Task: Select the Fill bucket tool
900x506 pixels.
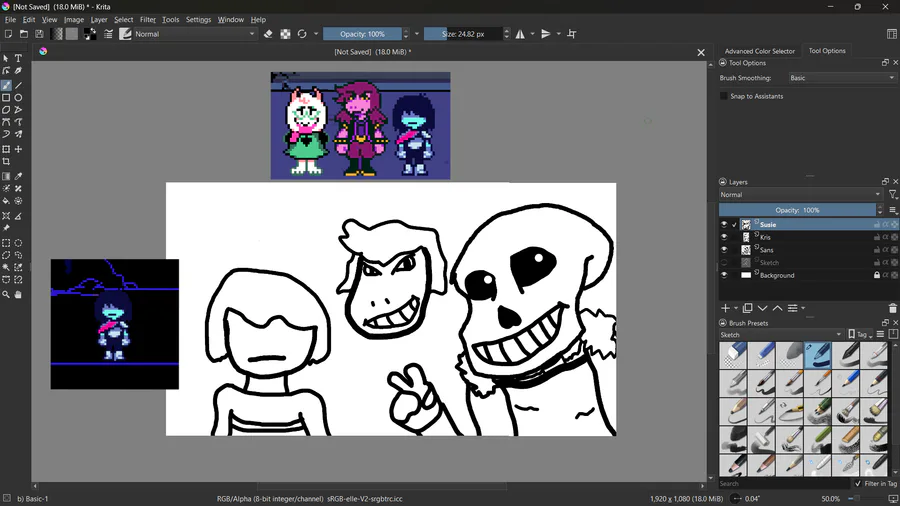Action: (x=6, y=201)
